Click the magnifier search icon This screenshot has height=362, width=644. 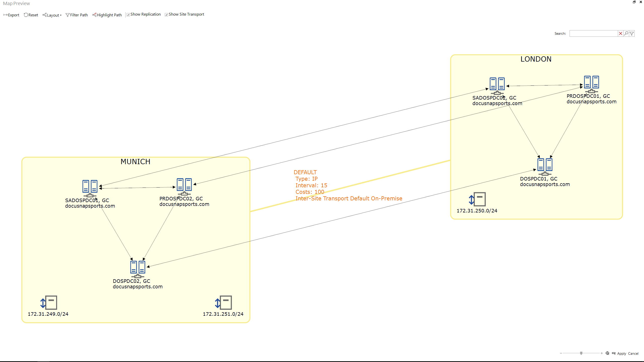tap(626, 33)
